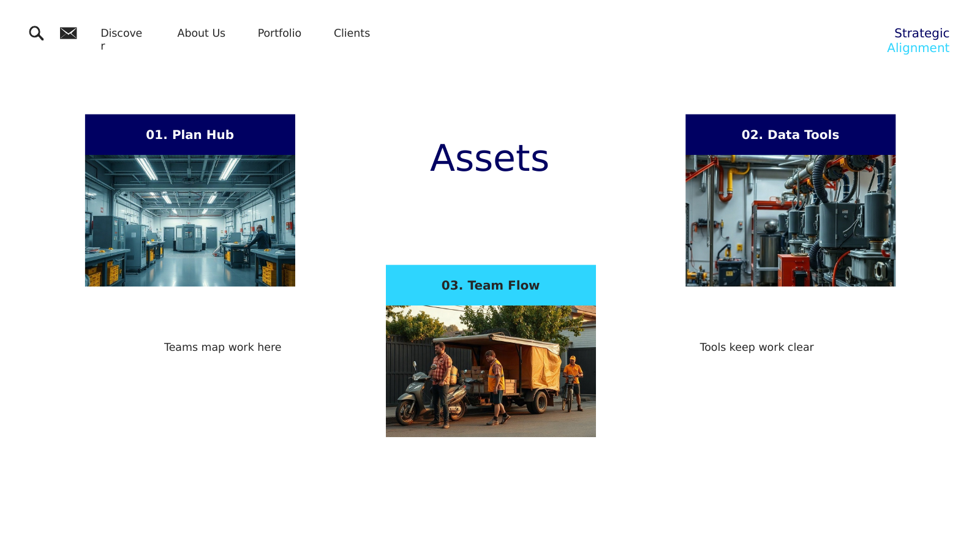Open the Discover menu item
This screenshot has width=980, height=551.
pos(121,39)
